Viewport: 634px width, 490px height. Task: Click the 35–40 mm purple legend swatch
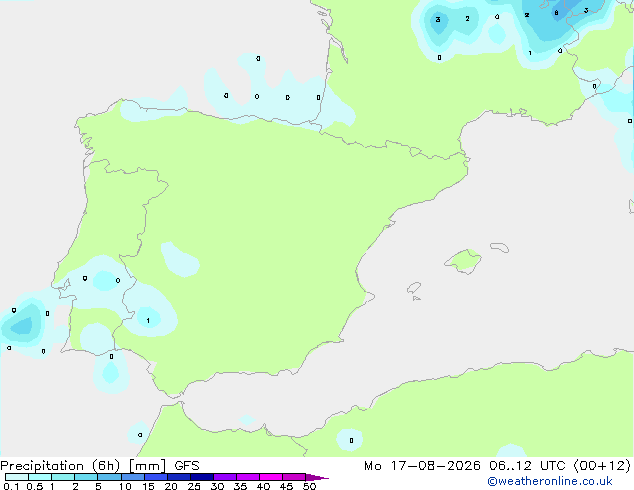[248, 477]
